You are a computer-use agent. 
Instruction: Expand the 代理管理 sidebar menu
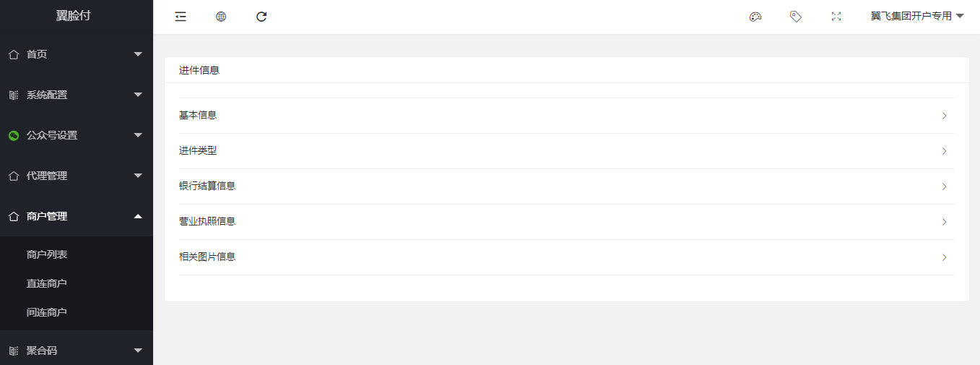tap(77, 176)
